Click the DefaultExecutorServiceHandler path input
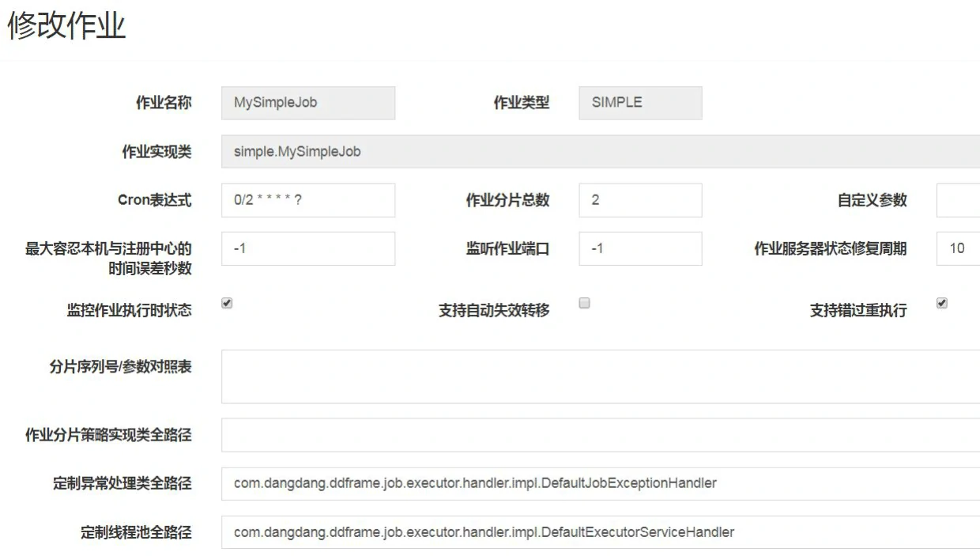Image resolution: width=980 pixels, height=556 pixels. pyautogui.click(x=601, y=532)
